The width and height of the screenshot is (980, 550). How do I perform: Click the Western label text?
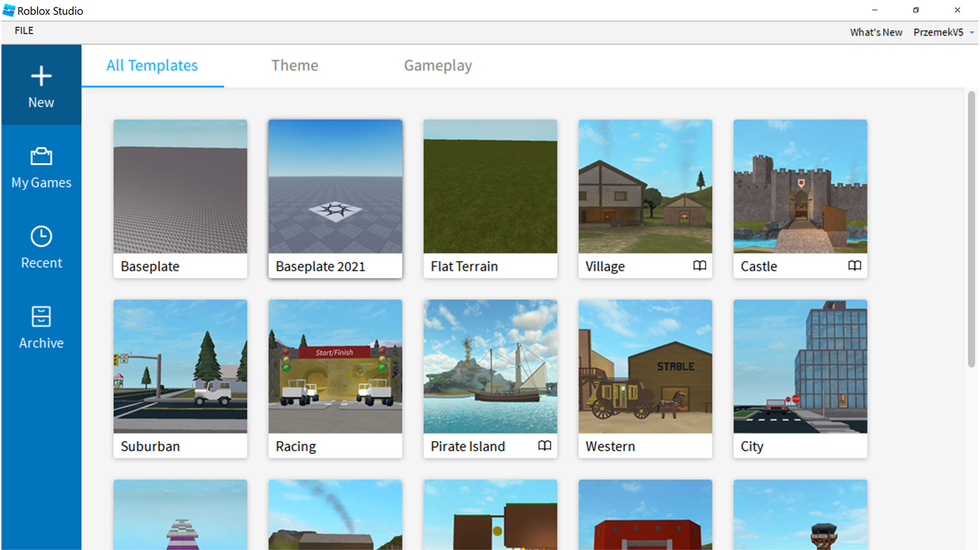(x=610, y=446)
